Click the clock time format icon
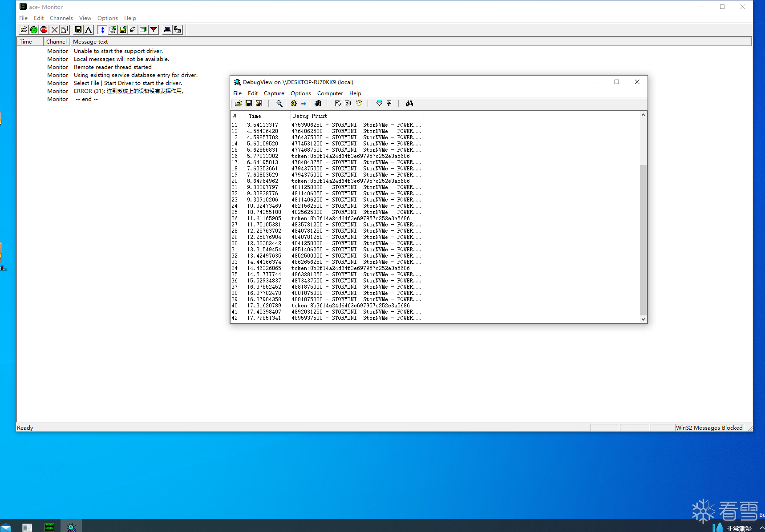The image size is (765, 532). pos(359,103)
